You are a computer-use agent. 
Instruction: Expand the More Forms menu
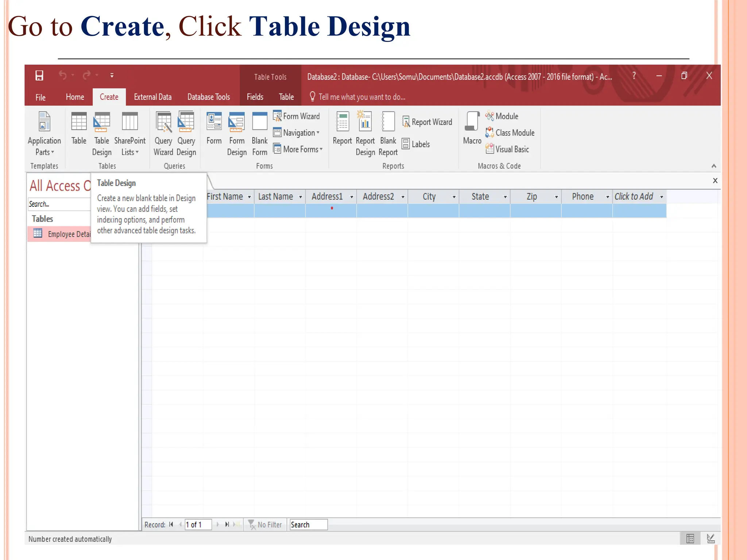point(298,149)
